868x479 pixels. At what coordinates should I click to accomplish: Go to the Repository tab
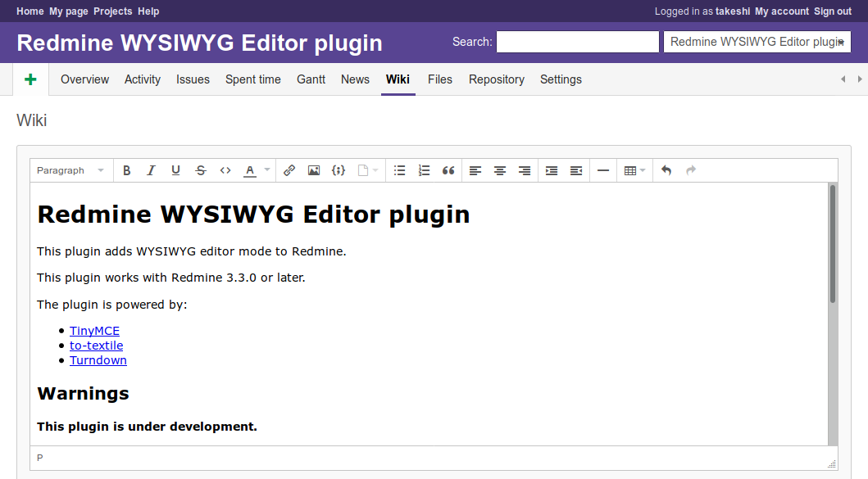pos(497,79)
